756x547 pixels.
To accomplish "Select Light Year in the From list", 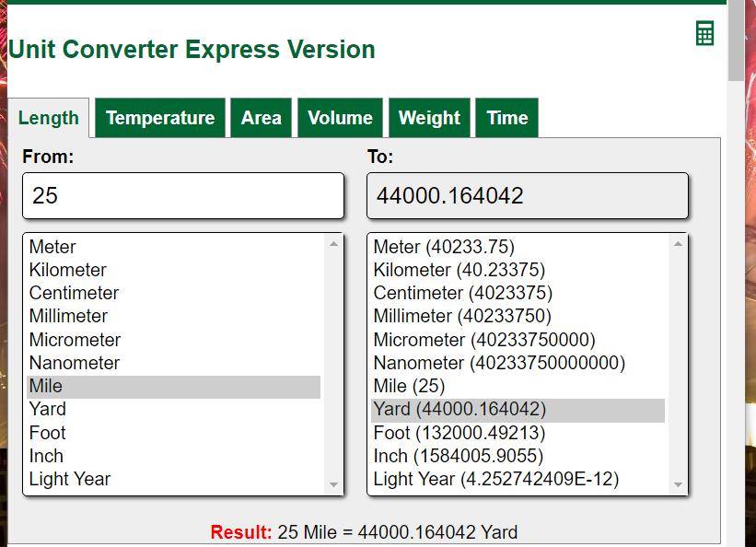I will pyautogui.click(x=173, y=480).
